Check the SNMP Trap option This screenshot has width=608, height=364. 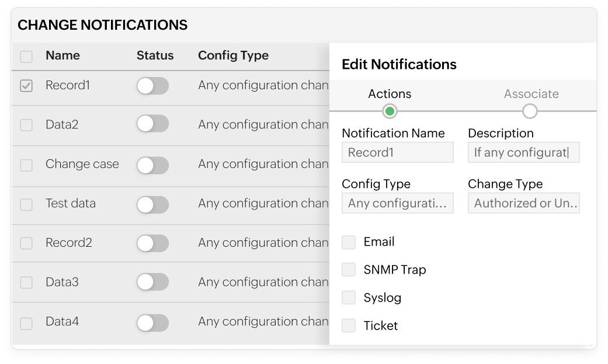pos(349,269)
